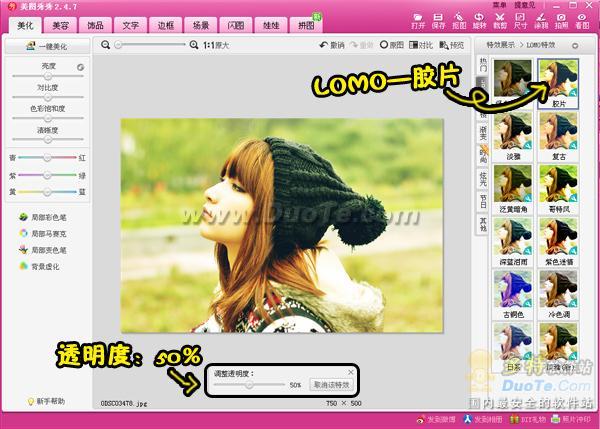The height and width of the screenshot is (429, 600).
Task: Select the 时尚 effects category tab
Action: pos(483,156)
